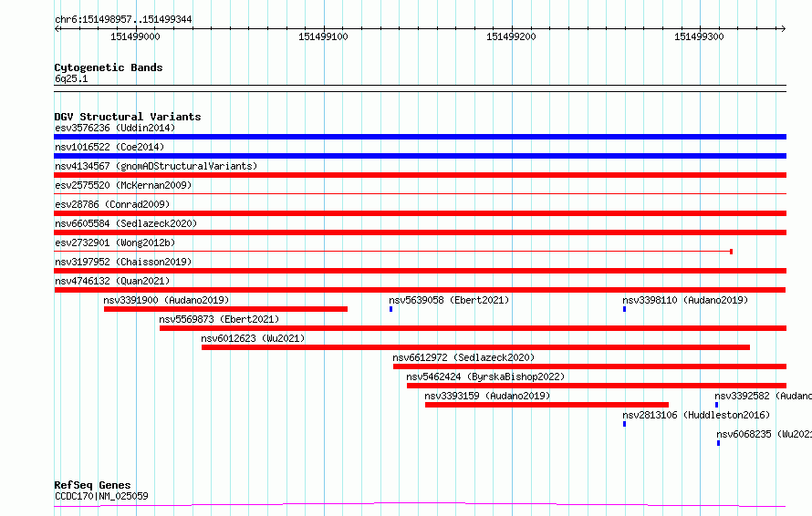
Task: Click the esv3576236 (Uddin2014) label
Action: pyautogui.click(x=115, y=128)
